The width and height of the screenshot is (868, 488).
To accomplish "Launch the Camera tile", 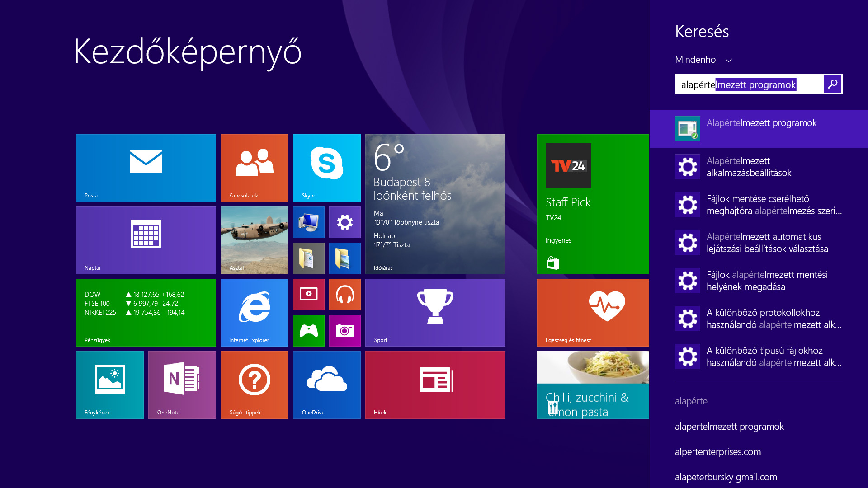I will (344, 331).
